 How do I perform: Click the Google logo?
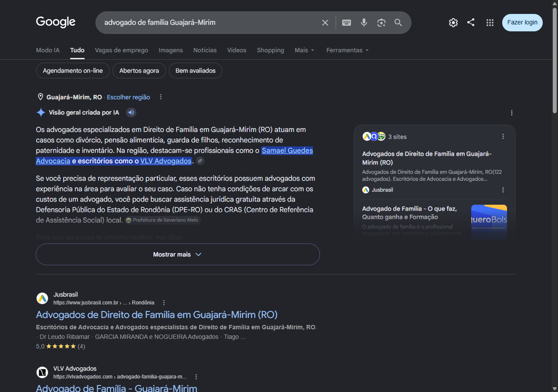56,22
